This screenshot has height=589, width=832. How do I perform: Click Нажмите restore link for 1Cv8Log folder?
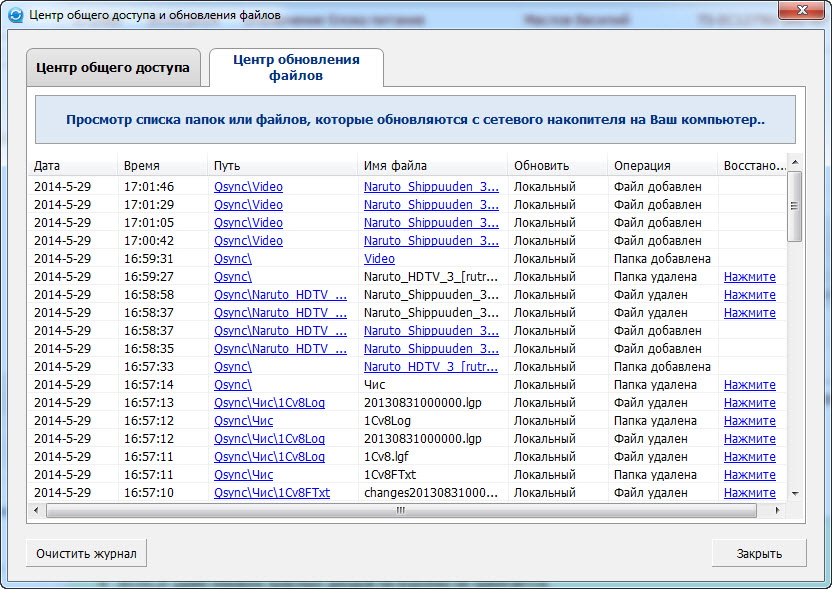(x=750, y=421)
